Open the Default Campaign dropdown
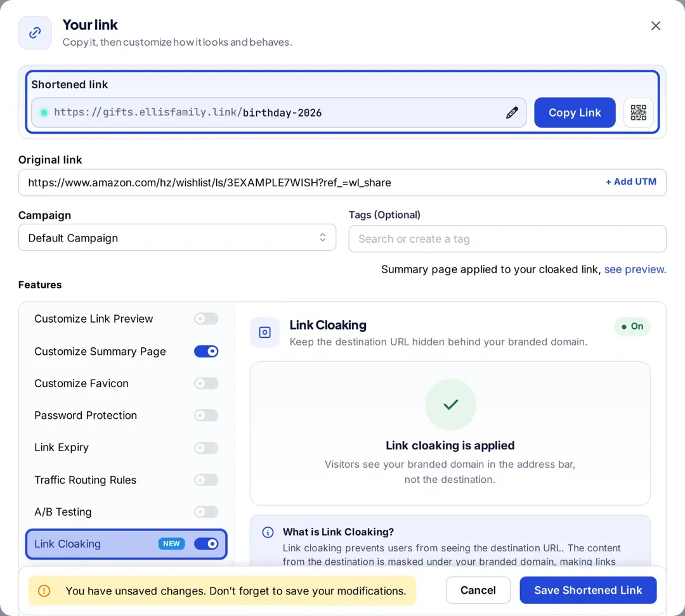The image size is (685, 616). click(x=177, y=238)
